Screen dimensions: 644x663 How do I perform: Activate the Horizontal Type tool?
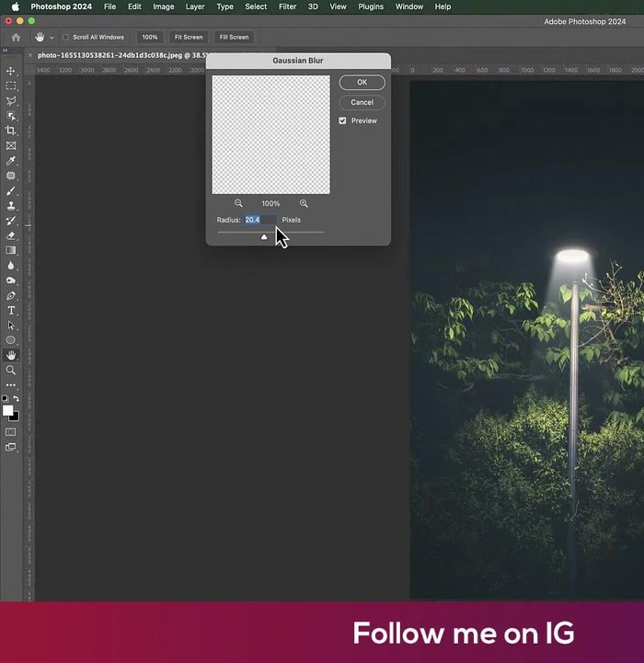tap(11, 311)
